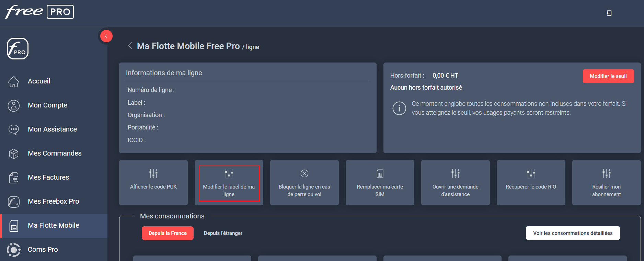Click Résilier mon abonnement label
The image size is (644, 261).
tap(607, 191)
